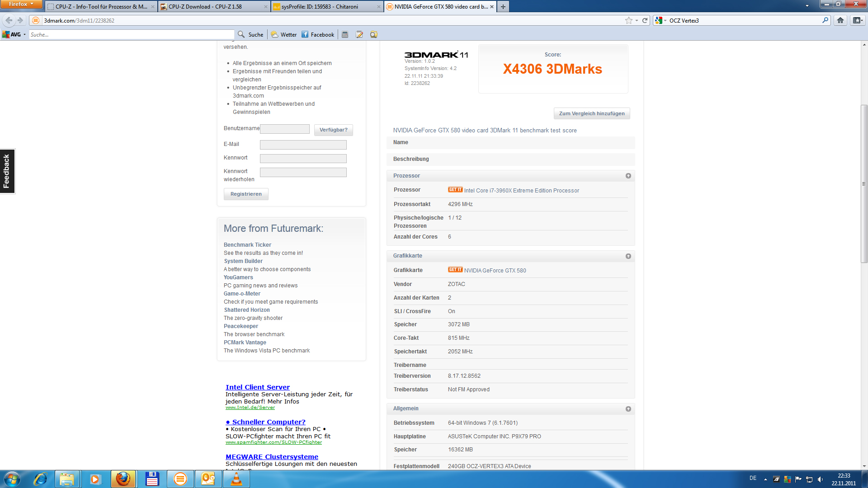
Task: Switch to the sysProfile Chitaroni tab
Action: pyautogui.click(x=327, y=6)
